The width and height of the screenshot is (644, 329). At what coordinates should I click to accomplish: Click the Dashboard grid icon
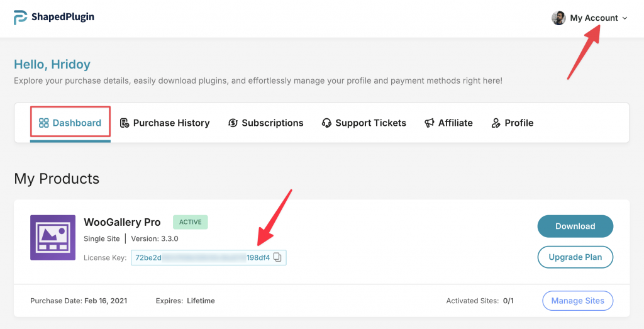click(43, 123)
